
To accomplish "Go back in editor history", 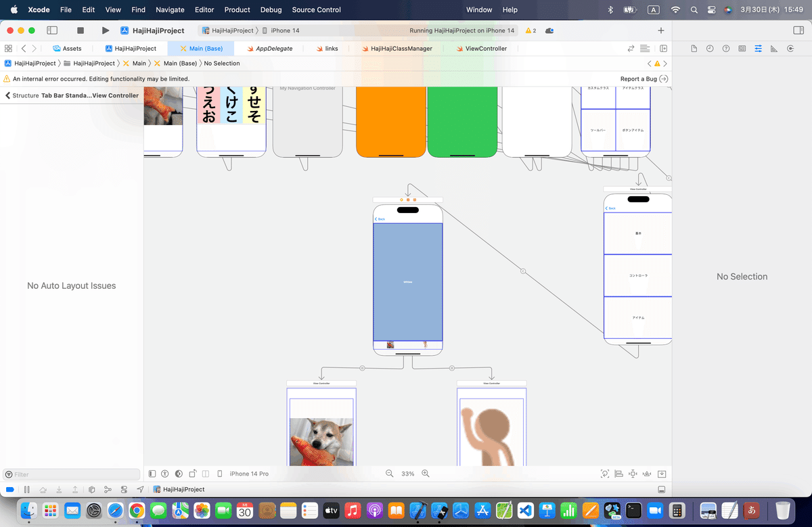I will point(24,49).
